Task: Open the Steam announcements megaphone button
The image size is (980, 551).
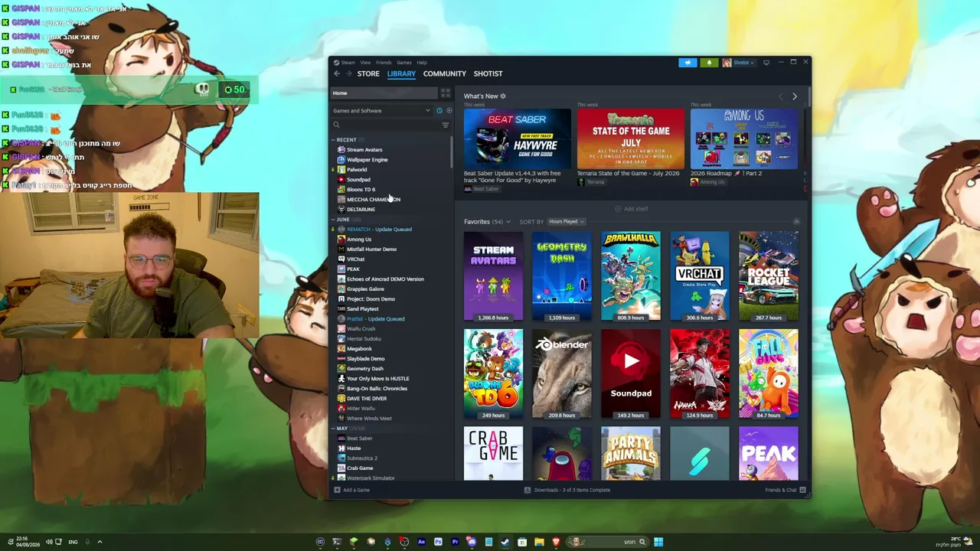Action: [x=688, y=63]
